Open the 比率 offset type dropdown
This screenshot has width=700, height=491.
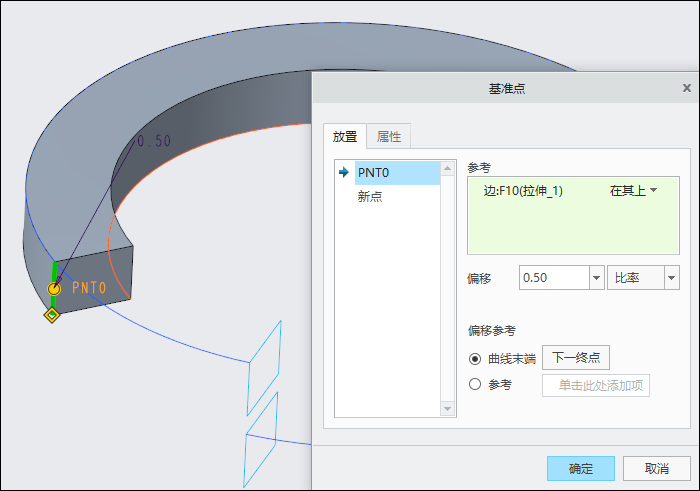643,278
